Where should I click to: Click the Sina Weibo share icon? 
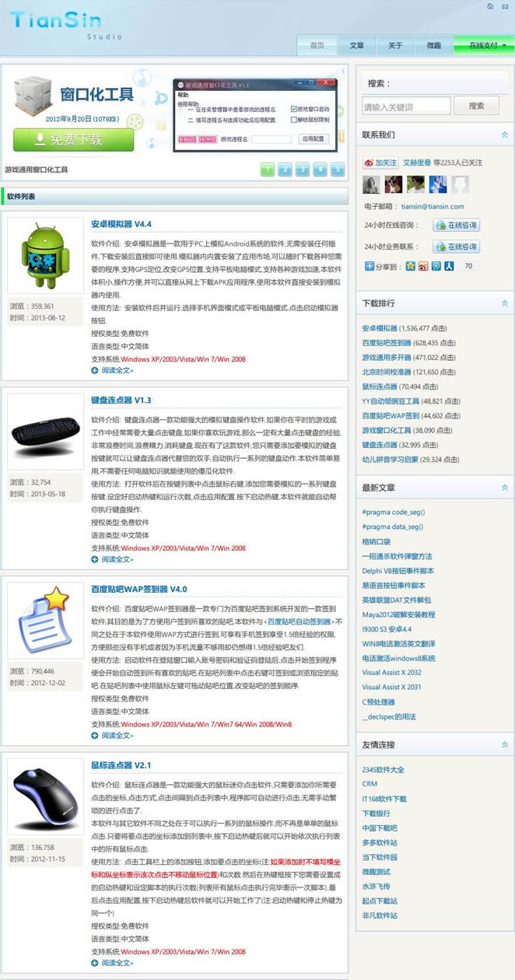(x=423, y=266)
